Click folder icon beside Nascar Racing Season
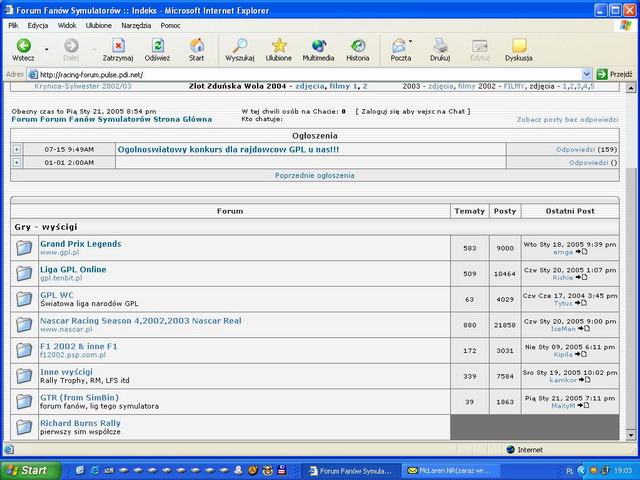 pos(24,325)
